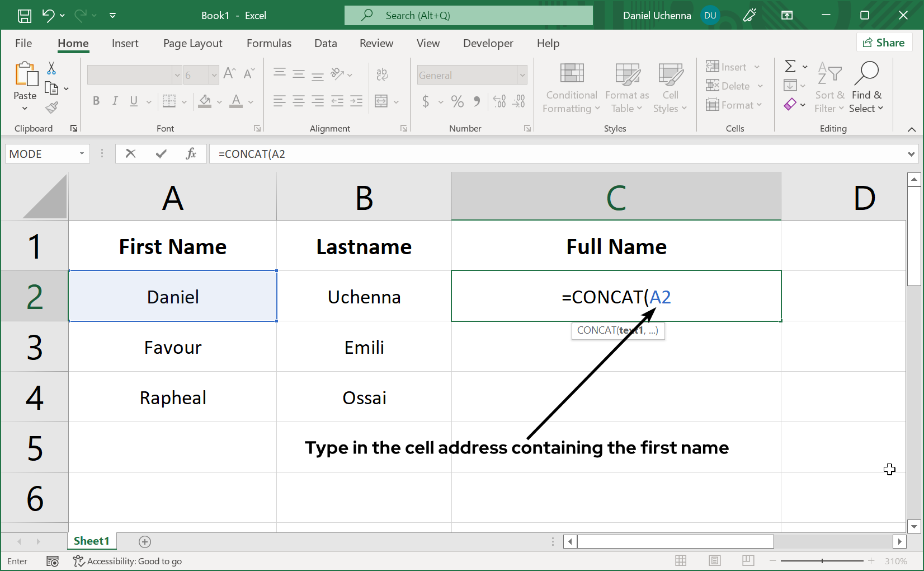The image size is (924, 571).
Task: Expand the formula bar chevron
Action: 911,154
